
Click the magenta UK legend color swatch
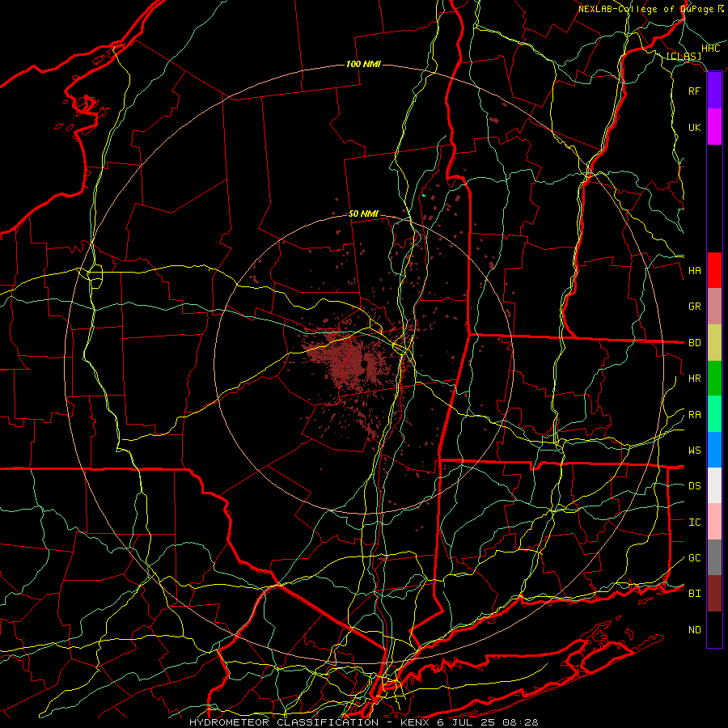(714, 127)
